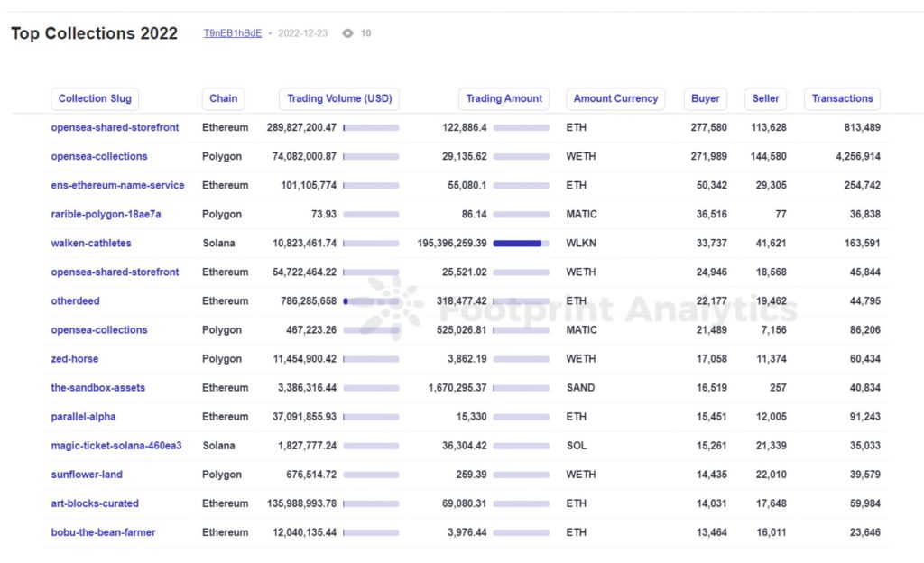Open the otherdeed collection link
Image resolution: width=924 pixels, height=563 pixels.
[x=75, y=301]
